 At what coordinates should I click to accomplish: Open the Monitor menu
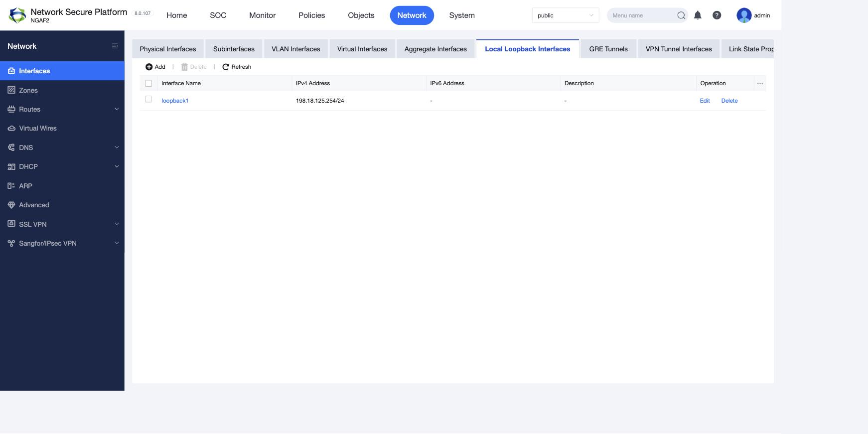(x=263, y=15)
